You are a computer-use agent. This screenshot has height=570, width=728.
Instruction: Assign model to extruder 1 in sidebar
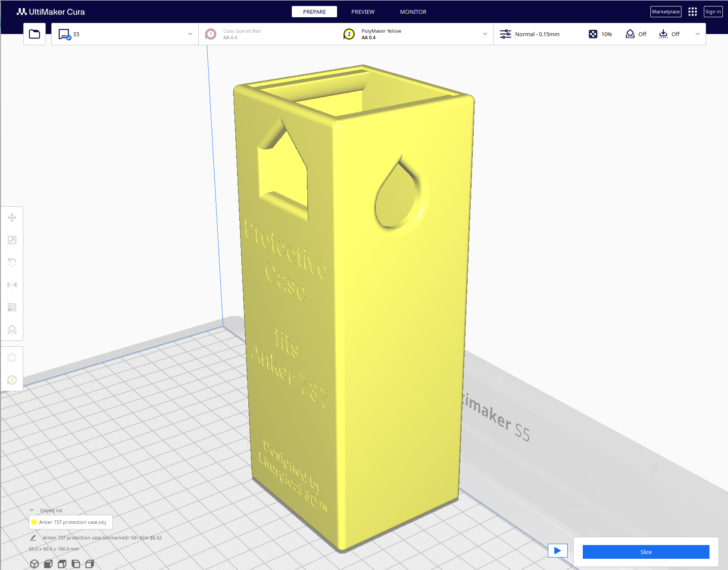click(12, 358)
